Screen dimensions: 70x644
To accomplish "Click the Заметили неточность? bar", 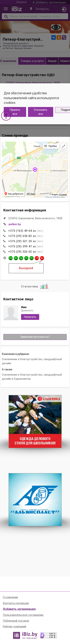I will (x=35, y=337).
